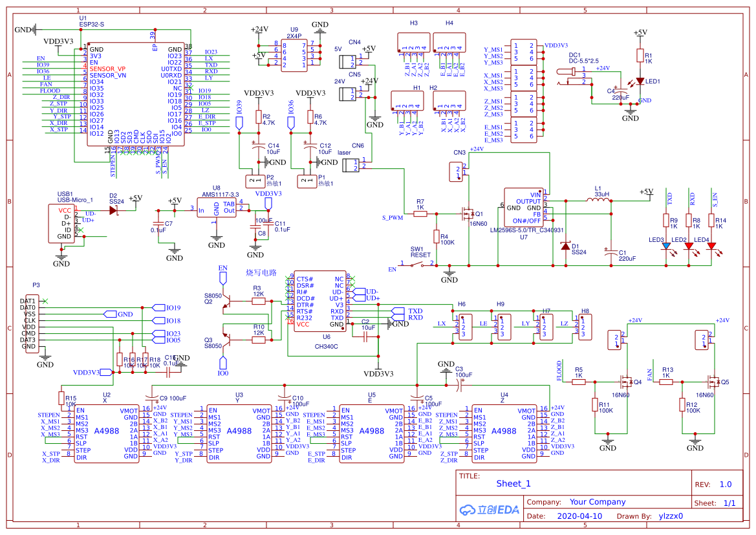Select the LM2596S buck converter U7

(x=524, y=208)
